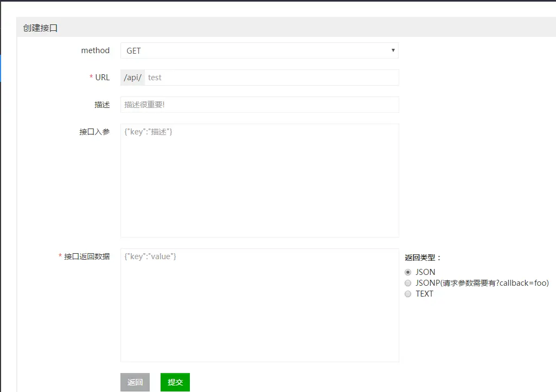
Task: Click the green 提交 submit button
Action: [175, 382]
